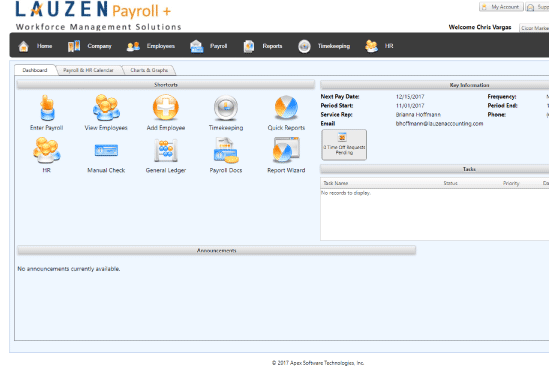The height and width of the screenshot is (366, 549).
Task: Open the General Ledger abacus icon
Action: pos(166,151)
